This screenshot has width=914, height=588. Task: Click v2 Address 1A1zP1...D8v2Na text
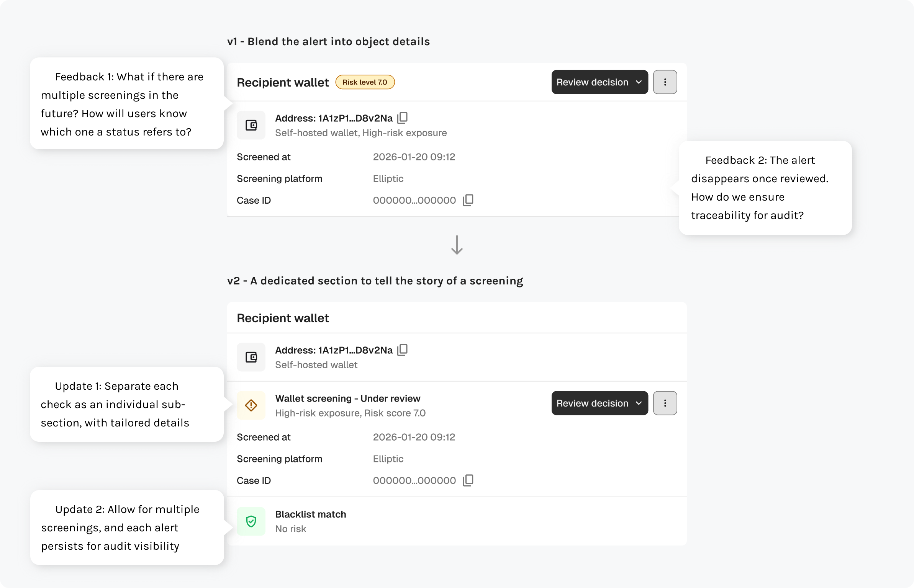tap(334, 350)
